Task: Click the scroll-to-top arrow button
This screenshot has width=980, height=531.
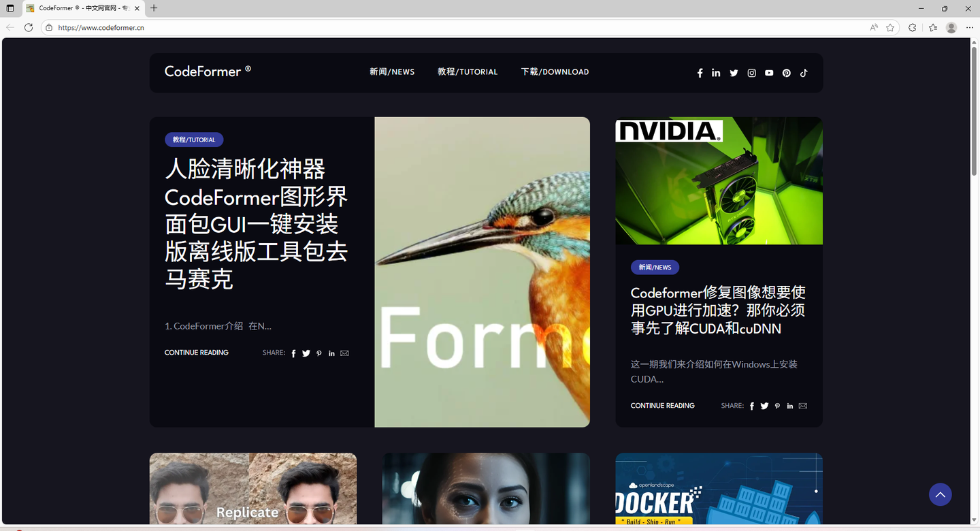Action: click(941, 495)
